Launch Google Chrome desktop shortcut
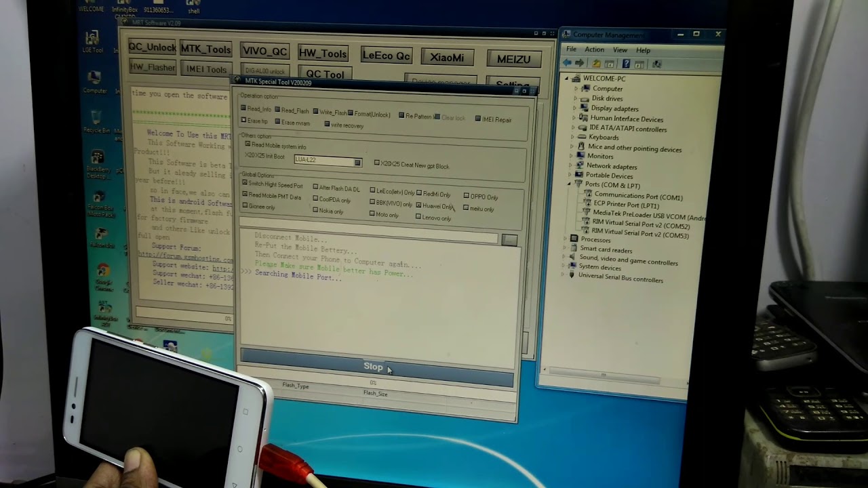Screen dimensions: 868x488 pyautogui.click(x=103, y=277)
